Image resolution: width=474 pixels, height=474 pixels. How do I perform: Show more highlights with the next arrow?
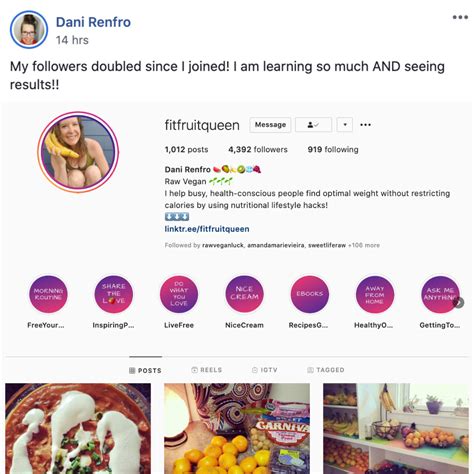pyautogui.click(x=459, y=302)
